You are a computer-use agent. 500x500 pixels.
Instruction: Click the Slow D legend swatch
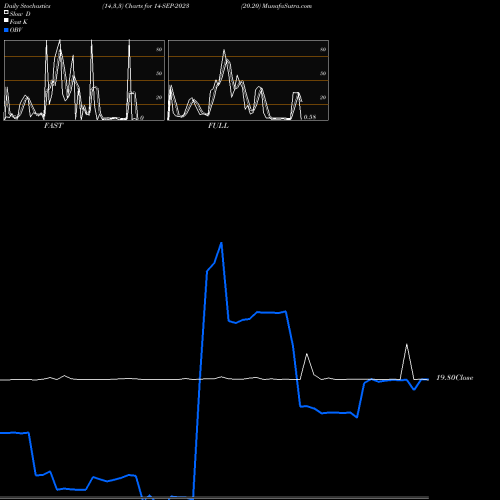[x=6, y=12]
